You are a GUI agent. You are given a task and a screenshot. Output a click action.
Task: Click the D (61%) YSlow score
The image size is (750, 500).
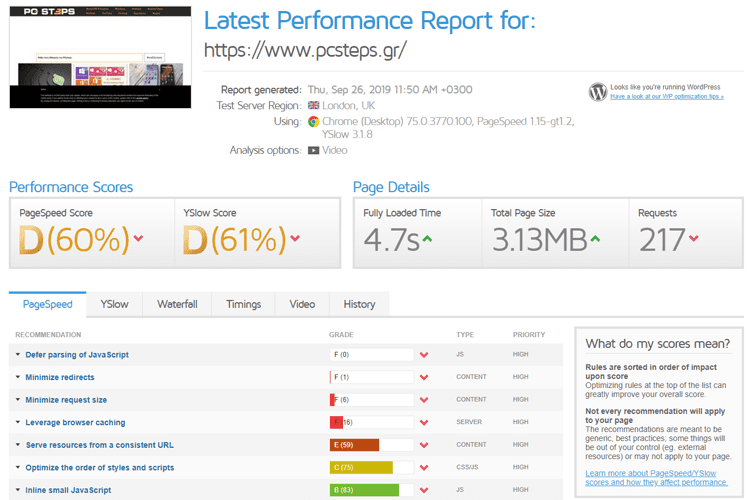[234, 239]
